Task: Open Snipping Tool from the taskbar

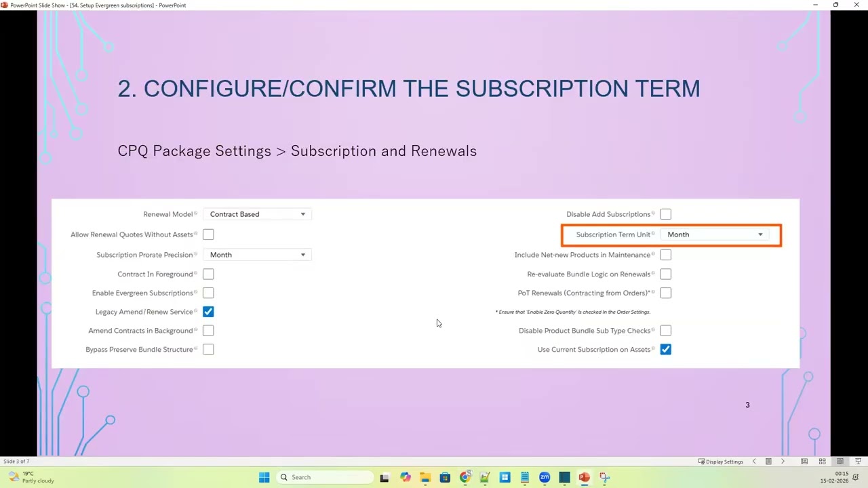Action: [x=605, y=477]
